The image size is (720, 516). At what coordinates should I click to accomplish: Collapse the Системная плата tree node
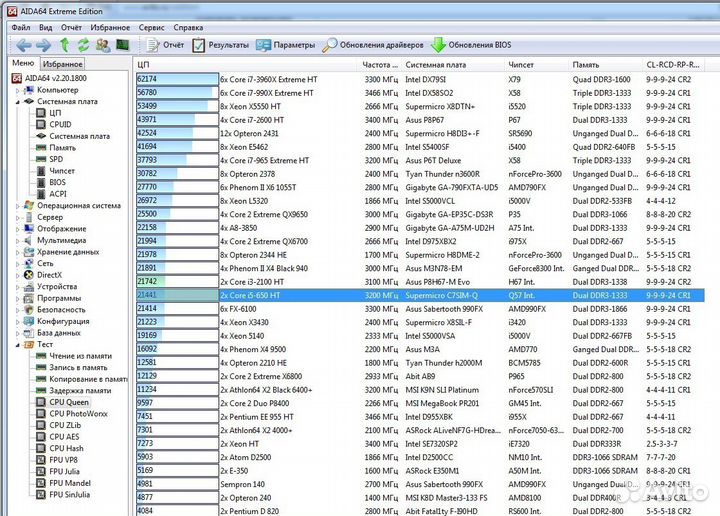click(18, 102)
